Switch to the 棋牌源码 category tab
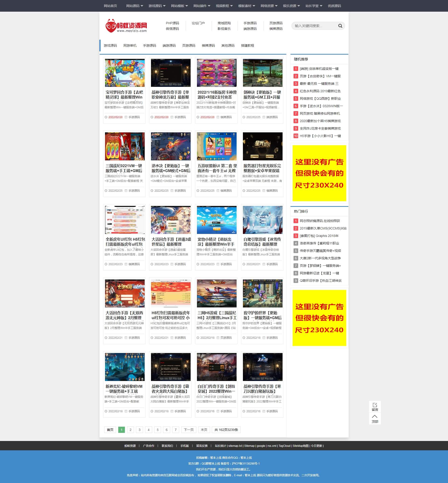This screenshot has width=448, height=483. click(208, 46)
